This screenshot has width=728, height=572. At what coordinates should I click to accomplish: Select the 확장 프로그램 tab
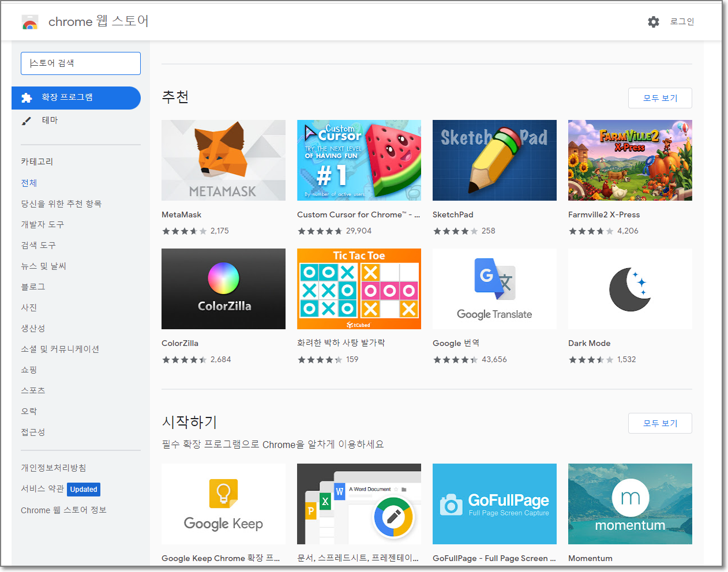[x=76, y=97]
